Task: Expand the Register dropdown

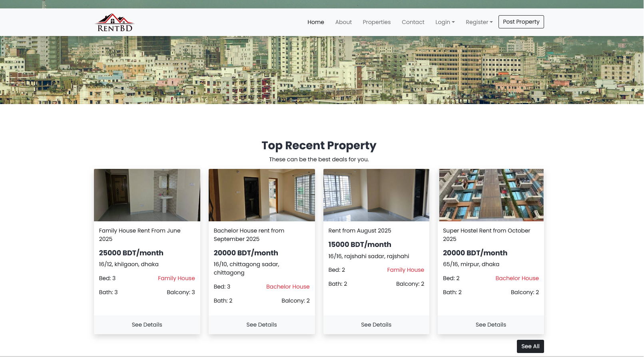Action: pyautogui.click(x=479, y=22)
